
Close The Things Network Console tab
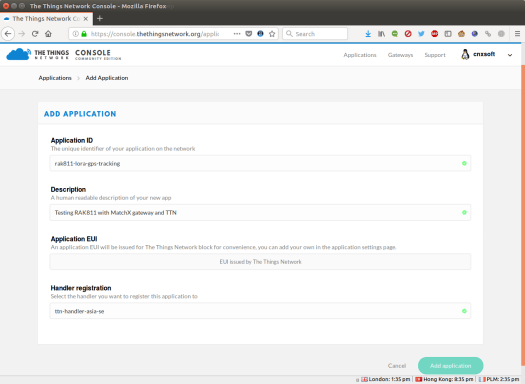click(86, 19)
